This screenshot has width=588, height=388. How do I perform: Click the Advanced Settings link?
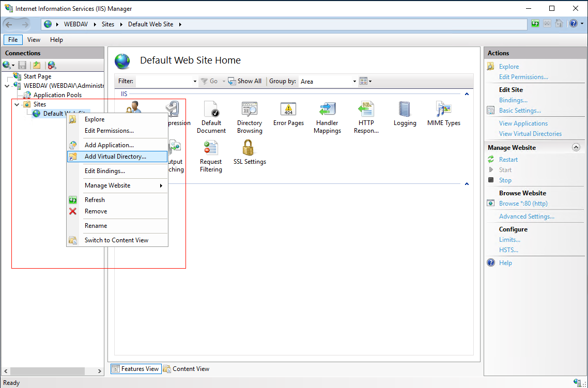click(527, 216)
